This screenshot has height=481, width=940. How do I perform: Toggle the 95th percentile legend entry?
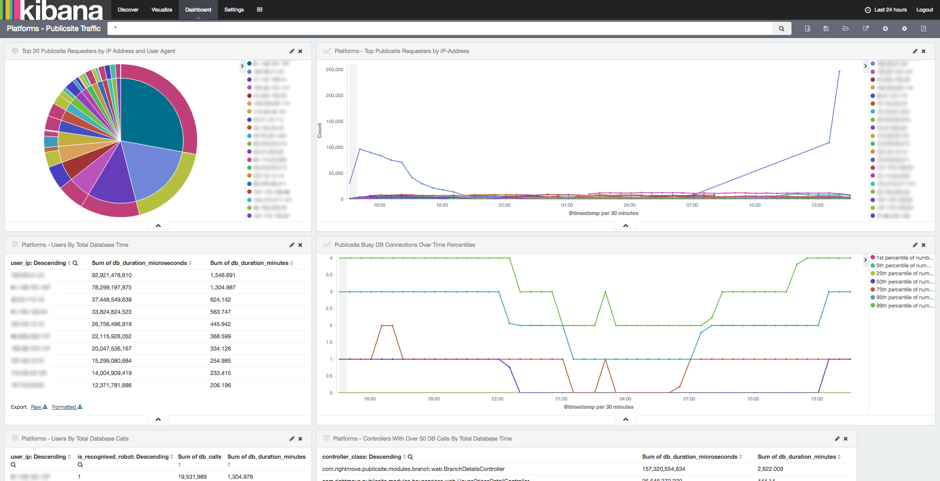902,297
